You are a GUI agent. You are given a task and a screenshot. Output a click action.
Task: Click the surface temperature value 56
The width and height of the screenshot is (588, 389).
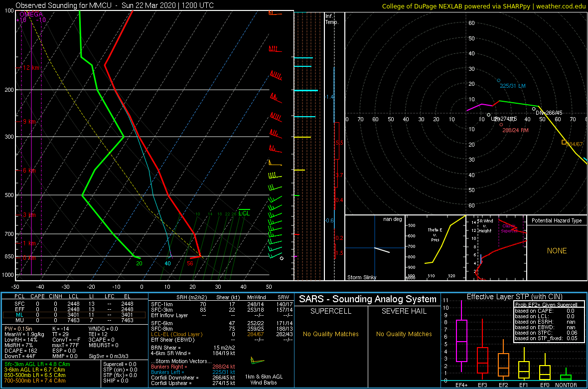[190, 263]
